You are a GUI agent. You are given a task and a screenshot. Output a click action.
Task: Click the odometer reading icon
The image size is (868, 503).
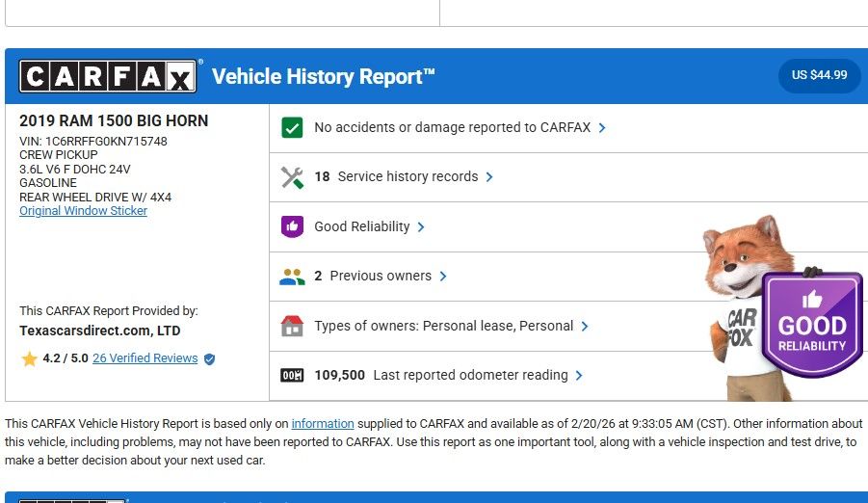(x=292, y=376)
